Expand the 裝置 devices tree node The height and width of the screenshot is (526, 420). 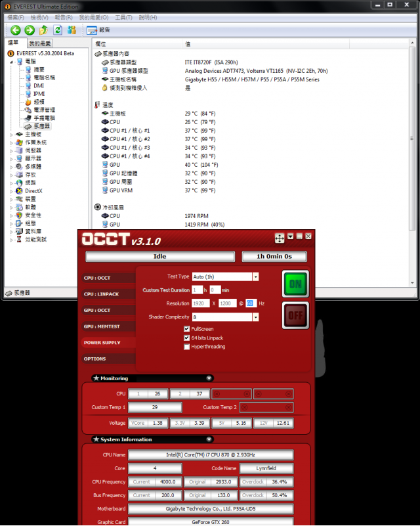(11, 199)
